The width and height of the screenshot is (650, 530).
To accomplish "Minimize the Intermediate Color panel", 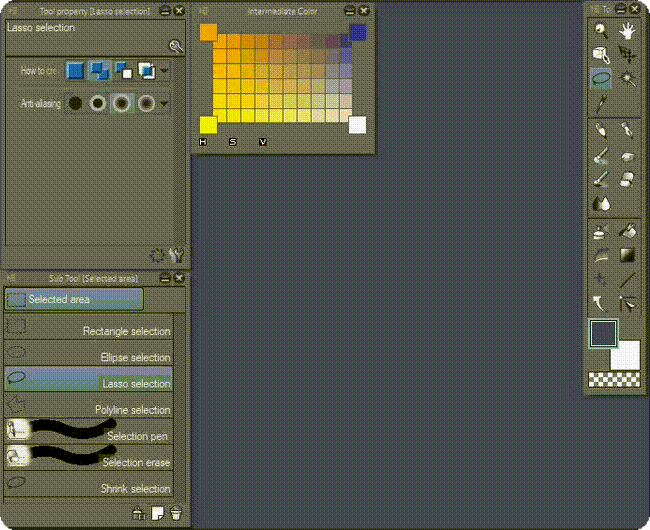I will pos(350,11).
